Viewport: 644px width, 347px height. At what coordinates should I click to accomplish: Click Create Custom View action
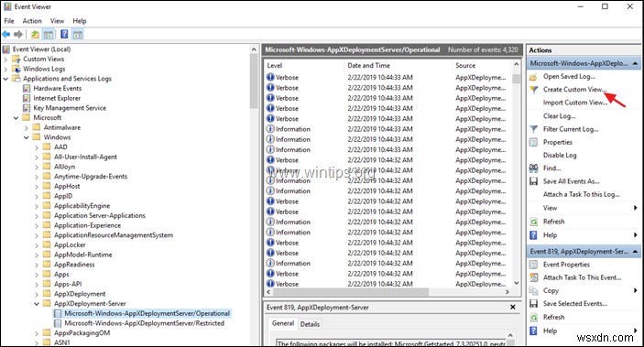coord(574,90)
